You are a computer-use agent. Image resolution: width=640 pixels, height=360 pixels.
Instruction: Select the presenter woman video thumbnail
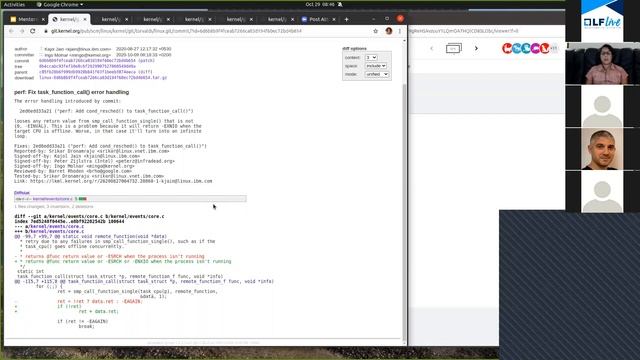[x=602, y=64]
